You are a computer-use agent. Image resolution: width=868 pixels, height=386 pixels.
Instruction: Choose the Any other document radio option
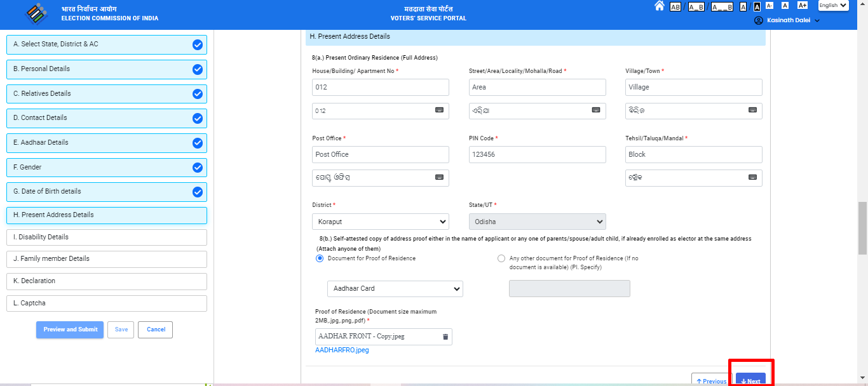(501, 258)
